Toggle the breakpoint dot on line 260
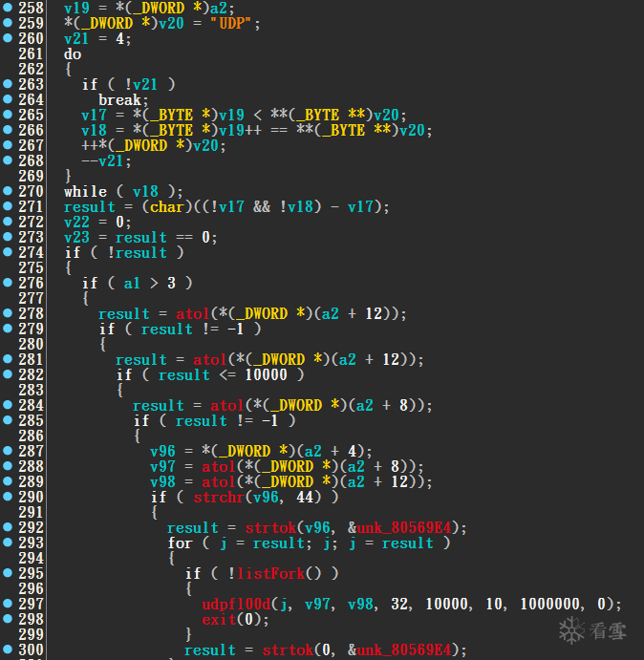The image size is (644, 660). pos(7,37)
